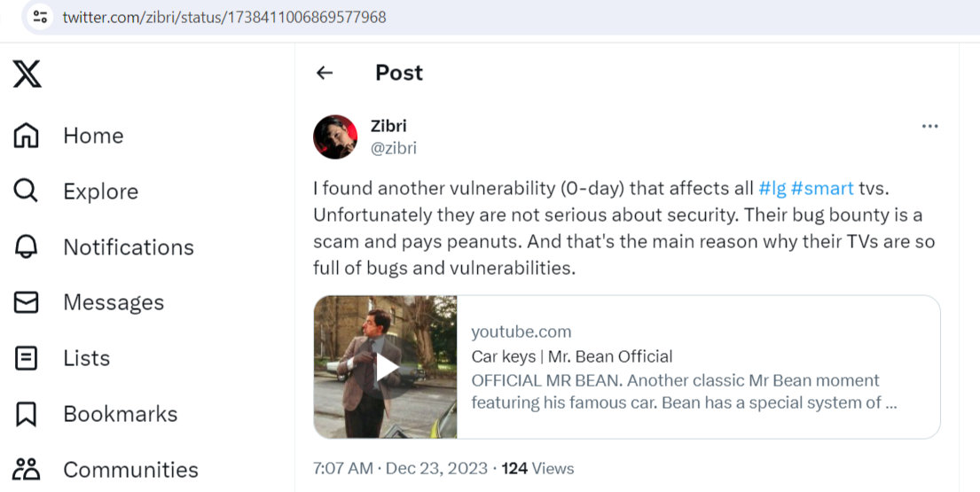Follow the #lg hashtag link
980x492 pixels.
coord(772,188)
